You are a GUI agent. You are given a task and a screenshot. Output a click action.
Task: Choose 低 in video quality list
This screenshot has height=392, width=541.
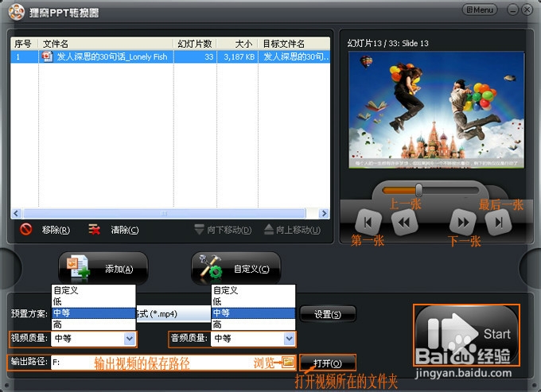point(94,301)
